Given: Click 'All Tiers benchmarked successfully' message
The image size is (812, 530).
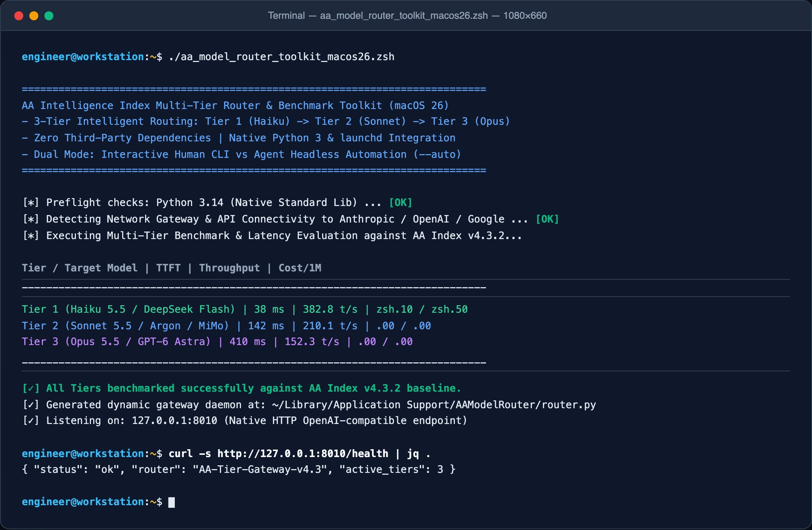Looking at the screenshot, I should [242, 388].
